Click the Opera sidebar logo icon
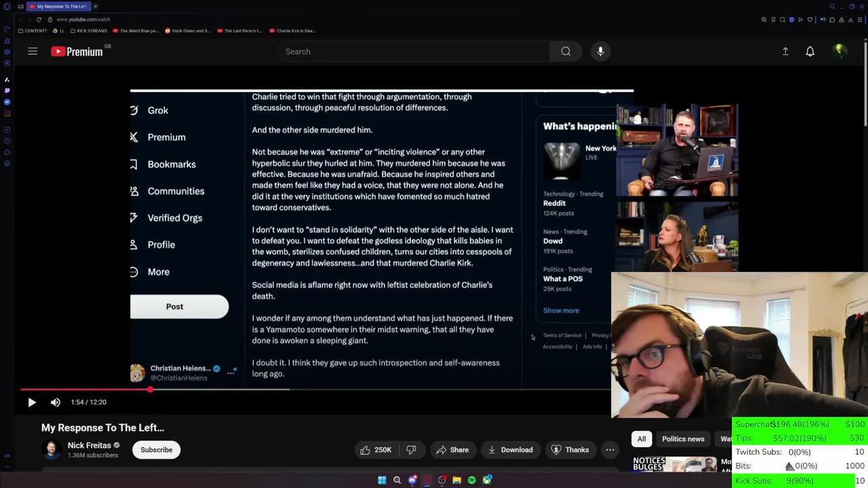868x488 pixels. [x=7, y=7]
